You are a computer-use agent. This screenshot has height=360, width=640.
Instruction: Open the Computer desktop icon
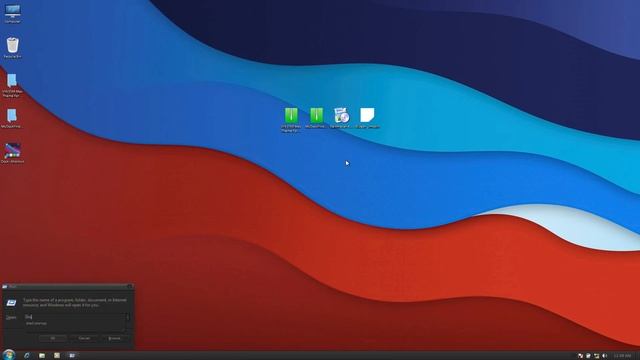[x=12, y=12]
